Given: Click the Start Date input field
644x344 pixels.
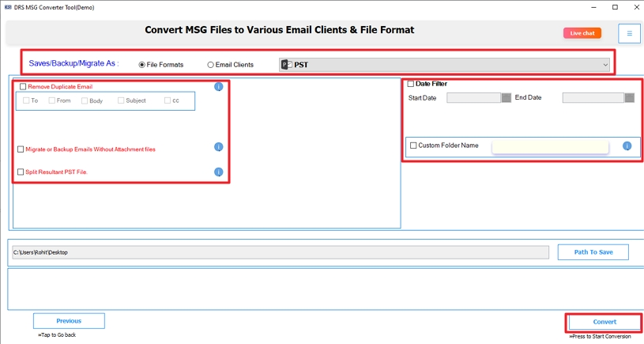Looking at the screenshot, I should pyautogui.click(x=473, y=98).
